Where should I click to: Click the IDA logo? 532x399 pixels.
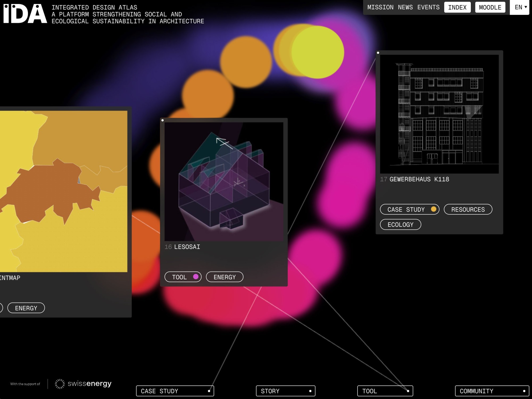tap(25, 14)
